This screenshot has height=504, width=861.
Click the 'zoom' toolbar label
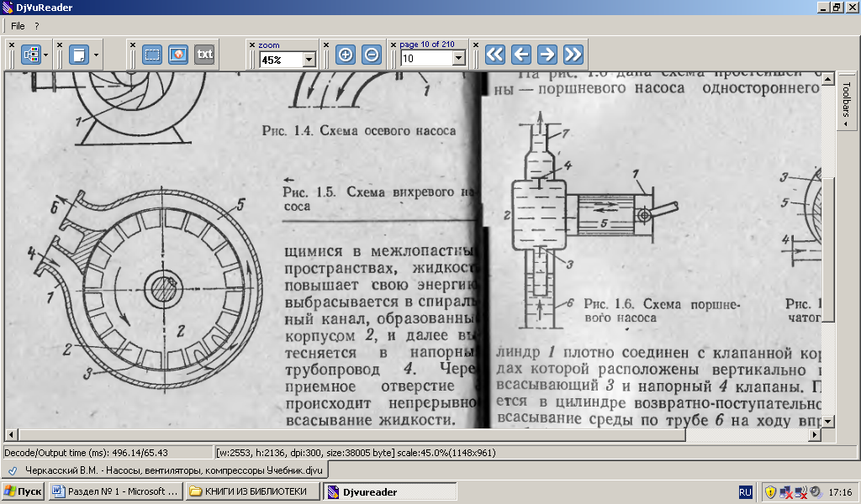click(x=268, y=45)
